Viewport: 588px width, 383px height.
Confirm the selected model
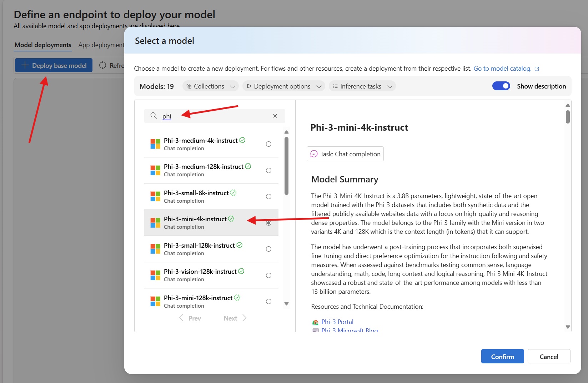tap(502, 356)
